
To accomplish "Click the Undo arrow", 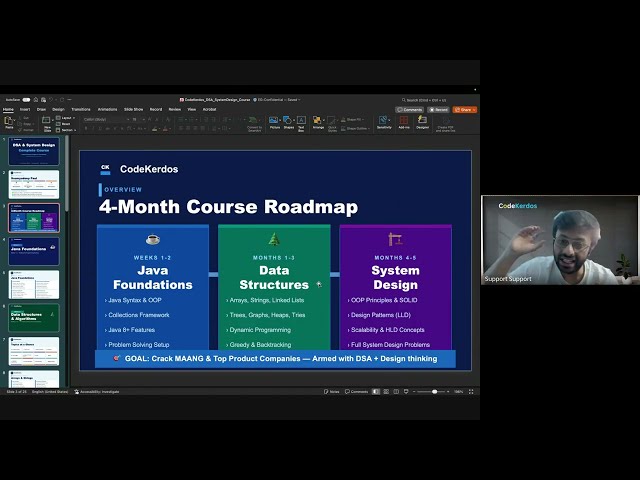I will [51, 100].
